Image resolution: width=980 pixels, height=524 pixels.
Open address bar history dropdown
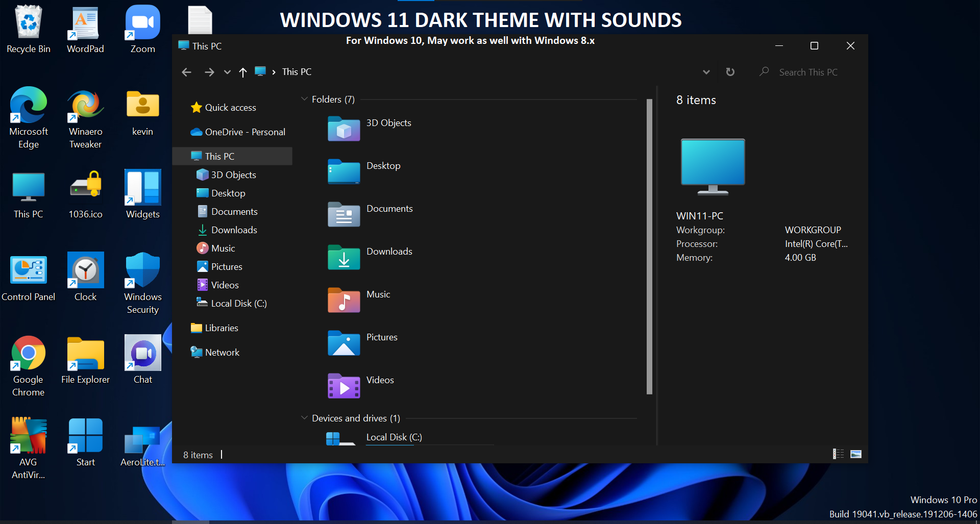pyautogui.click(x=706, y=72)
